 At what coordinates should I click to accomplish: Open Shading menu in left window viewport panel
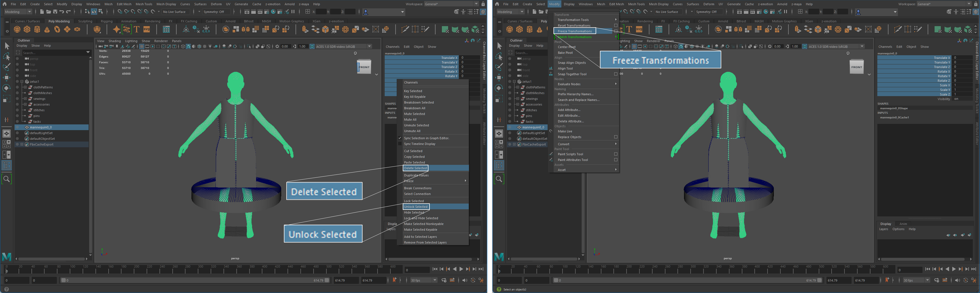pos(115,41)
